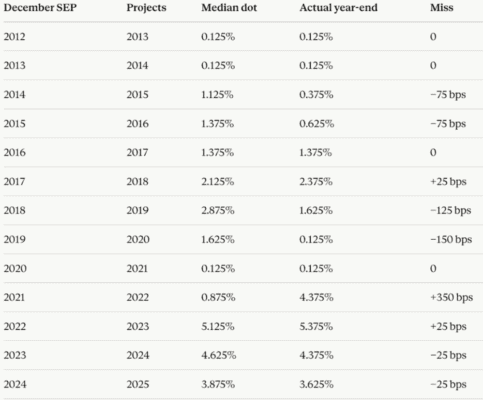Click the 5.375% actual year-end value
The width and height of the screenshot is (483, 400).
click(316, 326)
